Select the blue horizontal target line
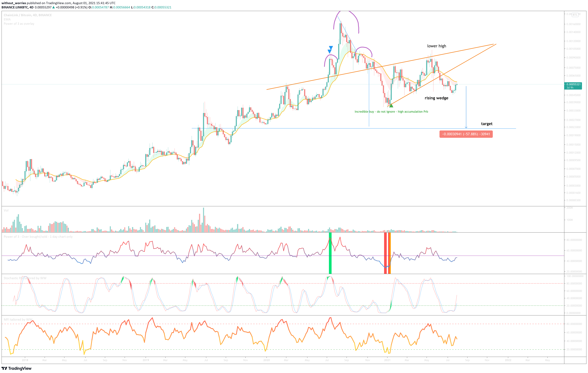Screen dimensions: 588x373 (x=354, y=128)
